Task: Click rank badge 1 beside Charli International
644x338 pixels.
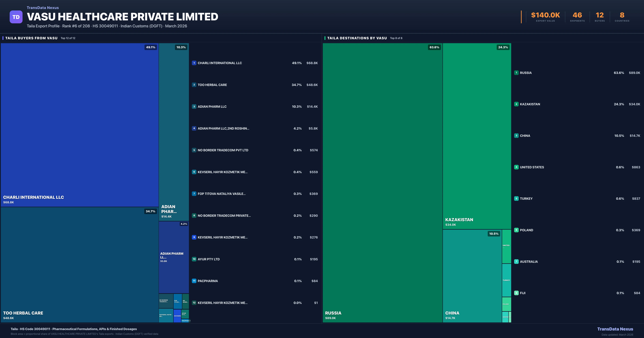Action: 194,63
